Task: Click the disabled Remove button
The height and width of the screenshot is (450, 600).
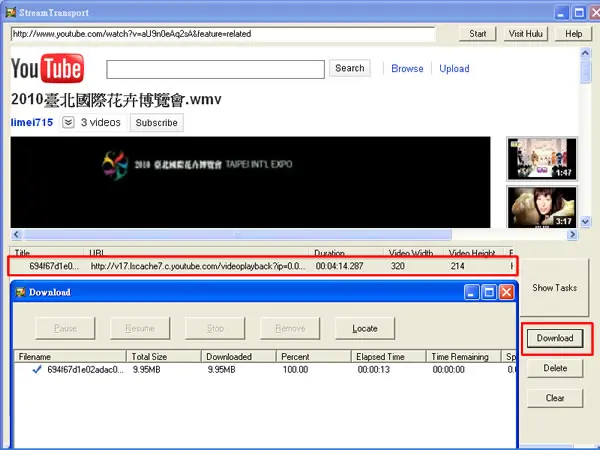Action: [x=290, y=328]
